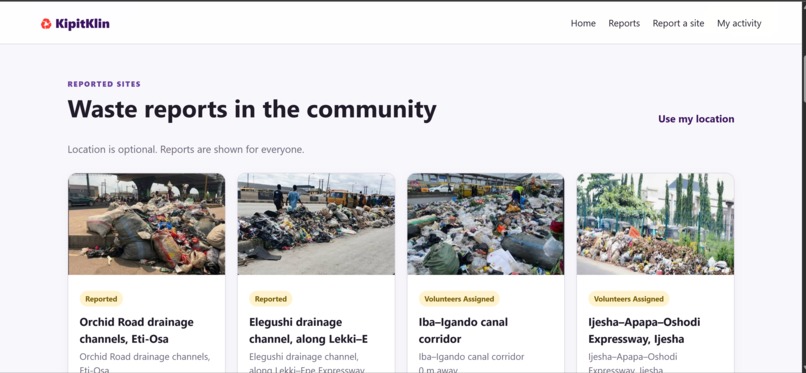Click Volunteers Assigned badge on Ijesha card
Viewport: 806px width, 373px height.
pyautogui.click(x=629, y=299)
